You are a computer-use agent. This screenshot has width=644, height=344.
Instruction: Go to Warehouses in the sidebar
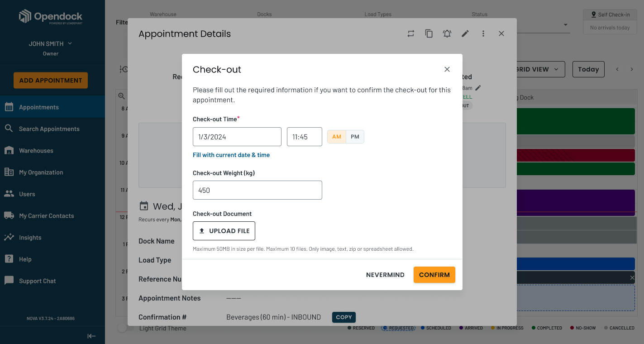[x=36, y=151]
